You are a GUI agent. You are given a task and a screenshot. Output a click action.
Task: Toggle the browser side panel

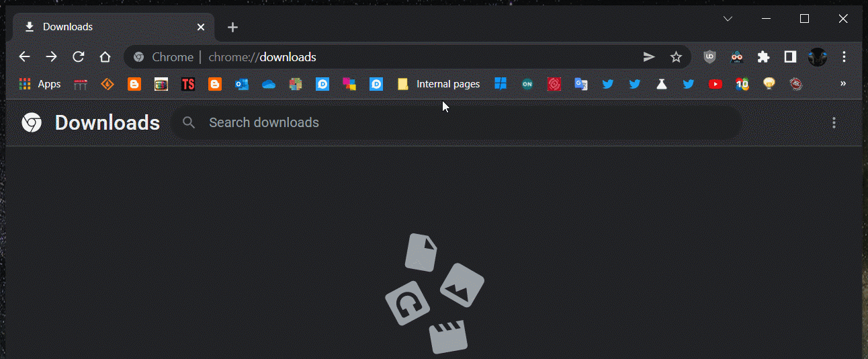790,57
